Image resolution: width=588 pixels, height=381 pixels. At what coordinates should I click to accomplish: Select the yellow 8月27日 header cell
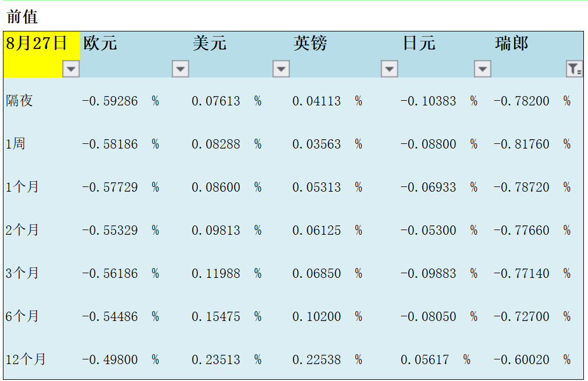36,44
